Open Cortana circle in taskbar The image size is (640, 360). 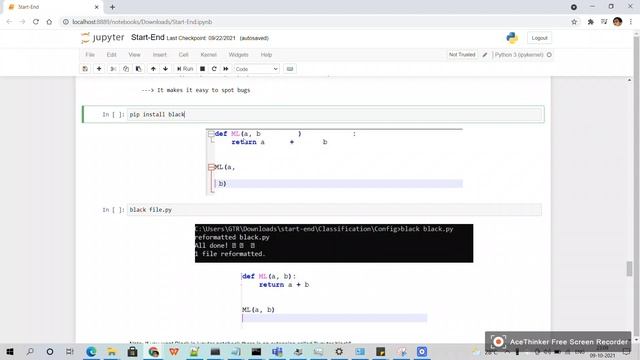pyautogui.click(x=50, y=351)
